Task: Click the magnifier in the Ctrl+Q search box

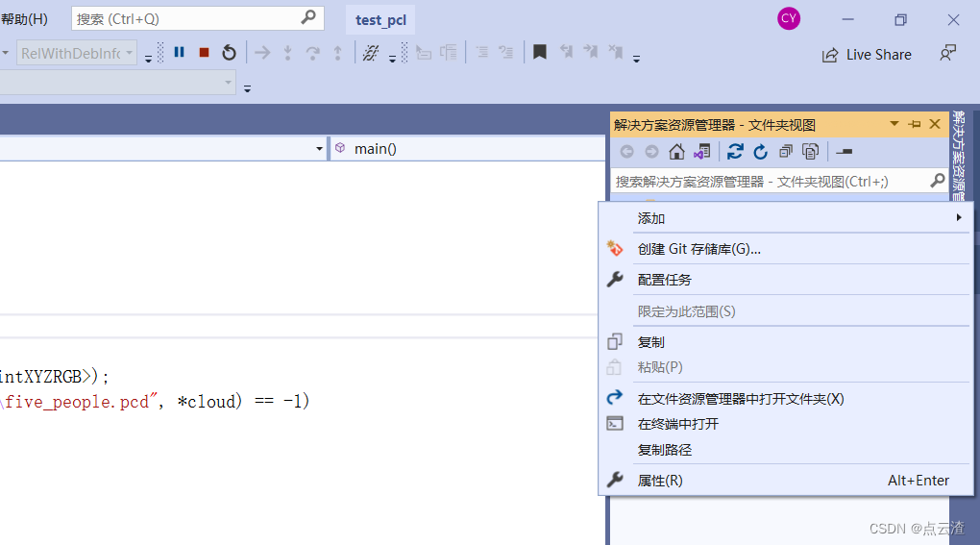Action: [x=308, y=17]
